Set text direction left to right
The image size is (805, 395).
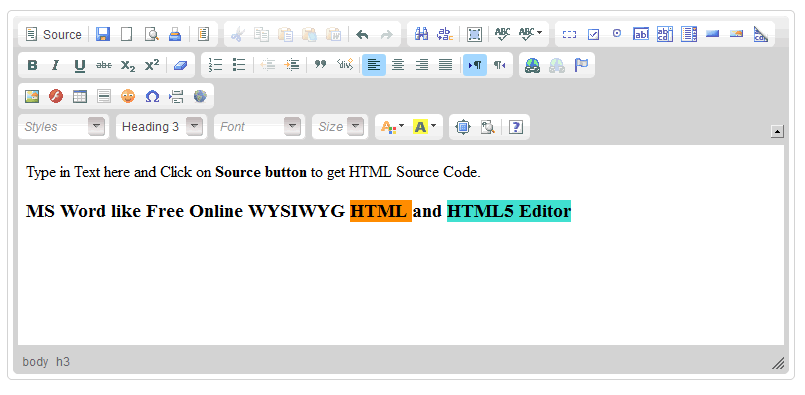click(475, 65)
